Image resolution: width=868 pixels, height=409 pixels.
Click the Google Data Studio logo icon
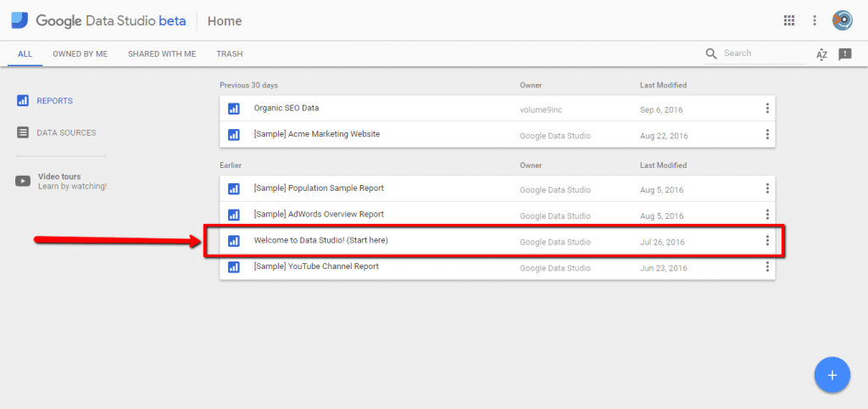19,21
